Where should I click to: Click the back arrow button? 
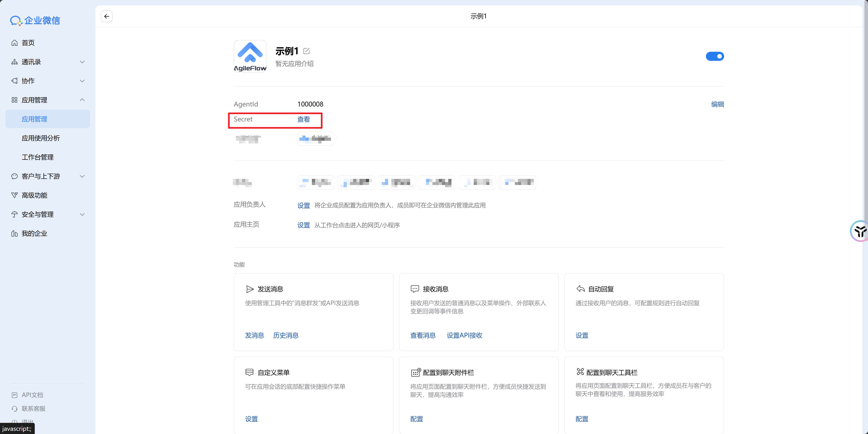coord(106,16)
